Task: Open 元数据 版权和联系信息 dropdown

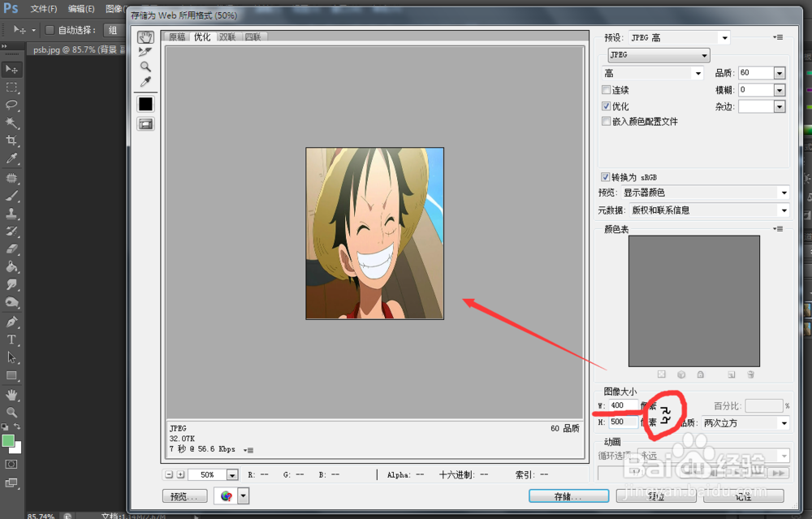Action: (x=710, y=210)
